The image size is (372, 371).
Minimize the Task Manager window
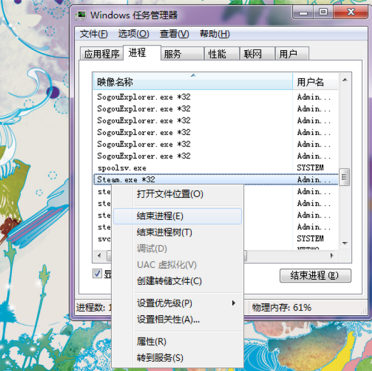(x=302, y=12)
